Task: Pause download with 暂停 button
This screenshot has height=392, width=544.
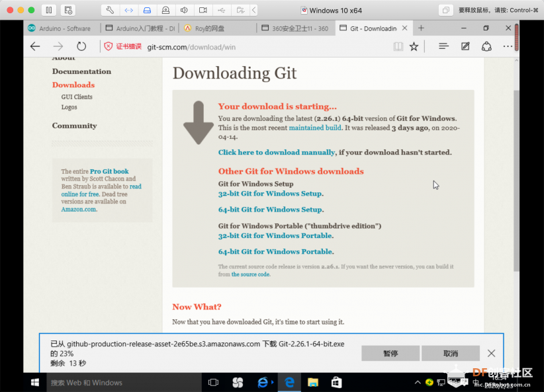Action: [390, 353]
